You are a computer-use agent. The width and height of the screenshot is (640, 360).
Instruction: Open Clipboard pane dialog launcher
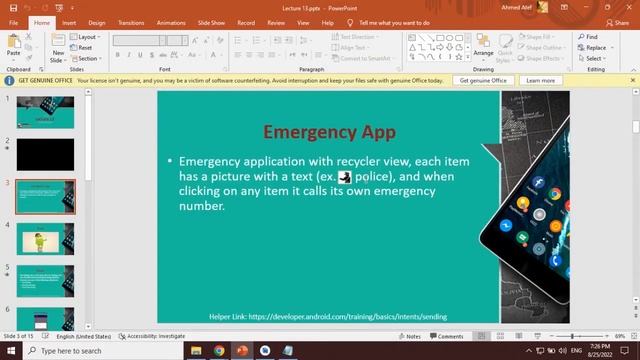(41, 69)
